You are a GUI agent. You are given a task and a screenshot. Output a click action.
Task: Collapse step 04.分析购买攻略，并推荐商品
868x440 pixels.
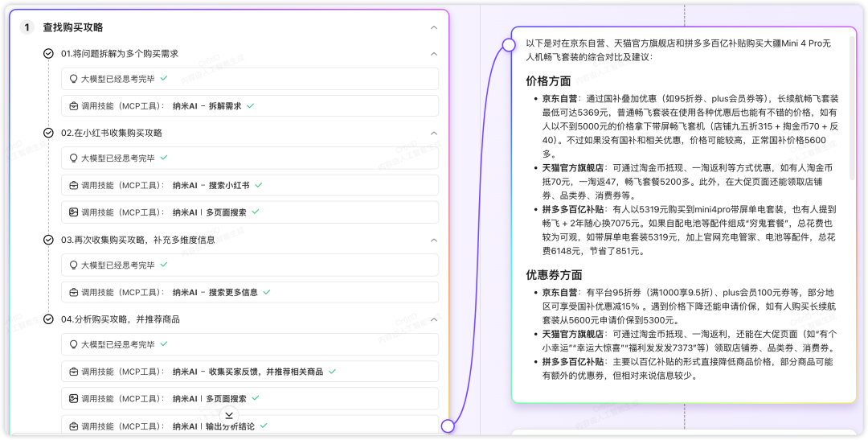(434, 319)
